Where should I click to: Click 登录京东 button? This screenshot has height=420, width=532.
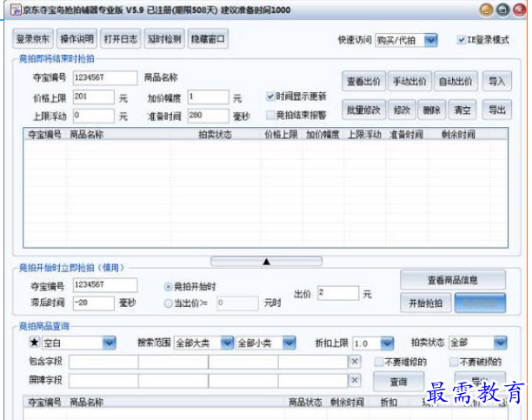33,39
